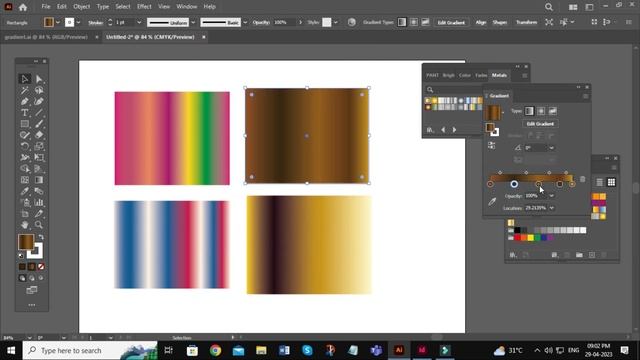Select the Pen tool
The width and height of the screenshot is (640, 360).
point(24,101)
